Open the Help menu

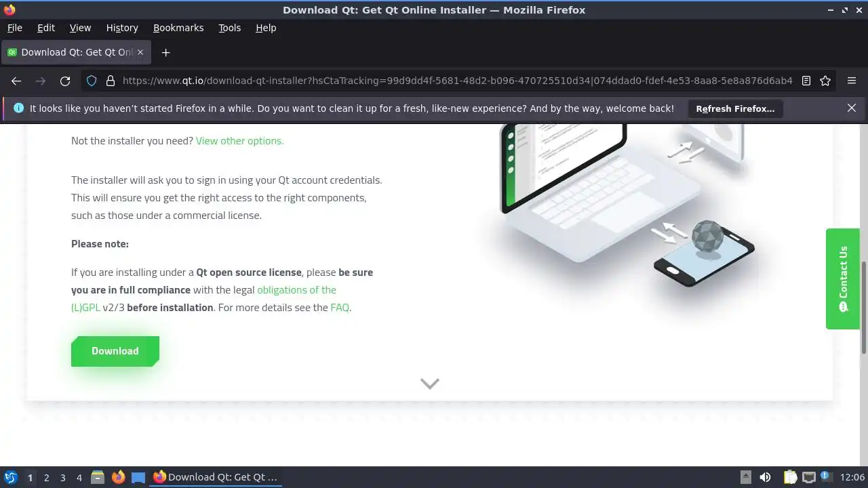click(x=266, y=28)
